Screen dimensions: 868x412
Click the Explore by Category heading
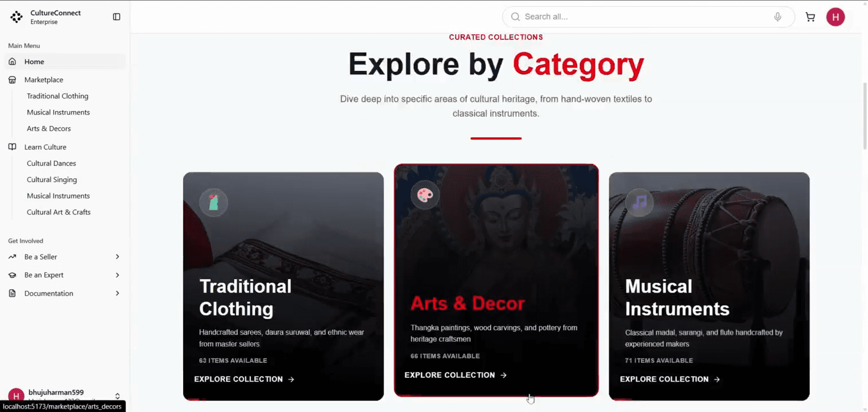[x=496, y=64]
